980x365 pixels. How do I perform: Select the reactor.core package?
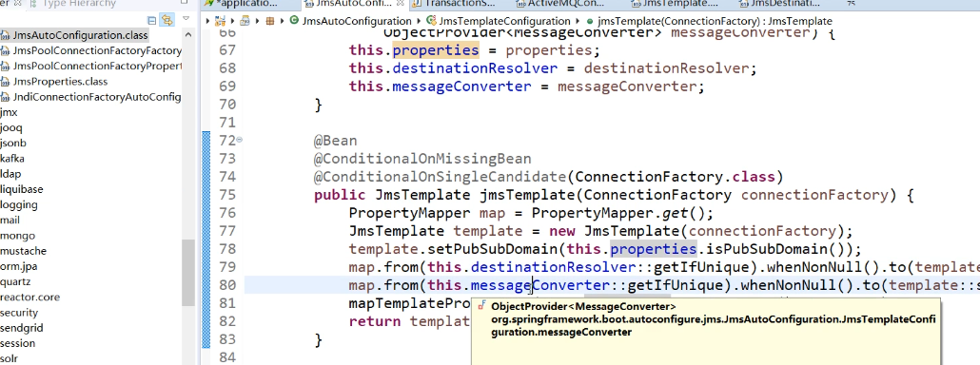30,297
